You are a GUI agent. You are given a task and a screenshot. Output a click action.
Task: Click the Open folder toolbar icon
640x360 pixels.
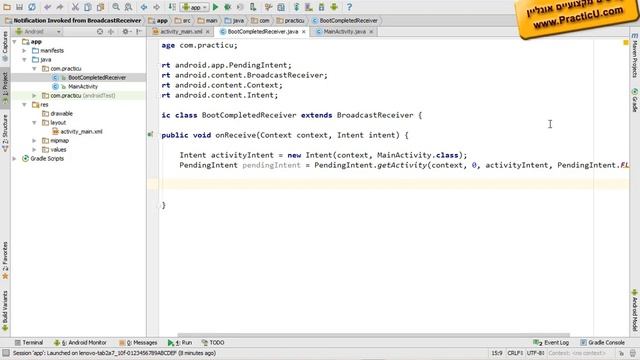point(7,7)
